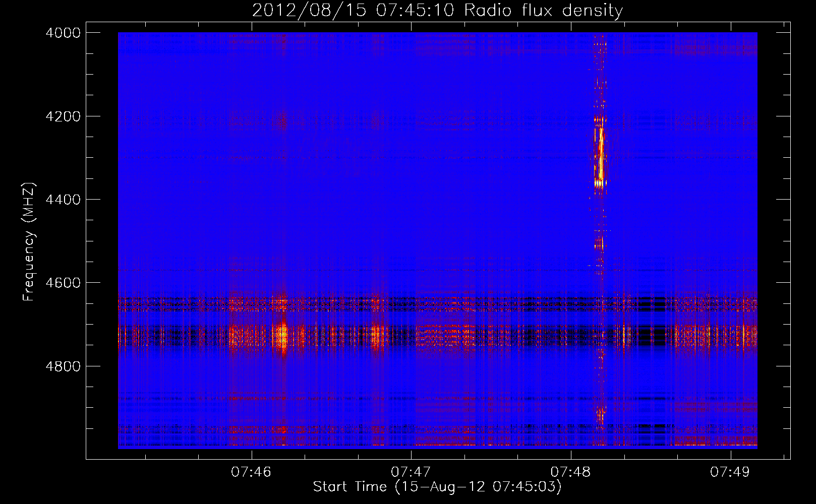This screenshot has width=816, height=504.
Task: Click the 07:48 time tick label
Action: pos(571,472)
